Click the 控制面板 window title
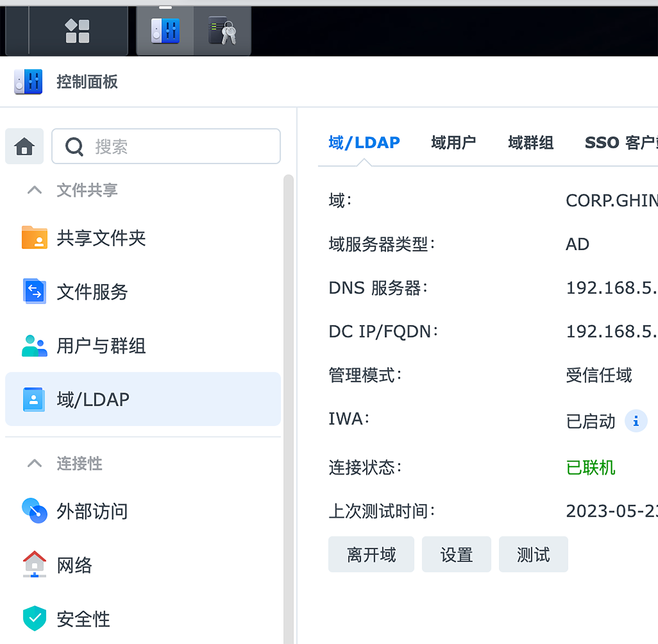The height and width of the screenshot is (644, 658). click(87, 82)
